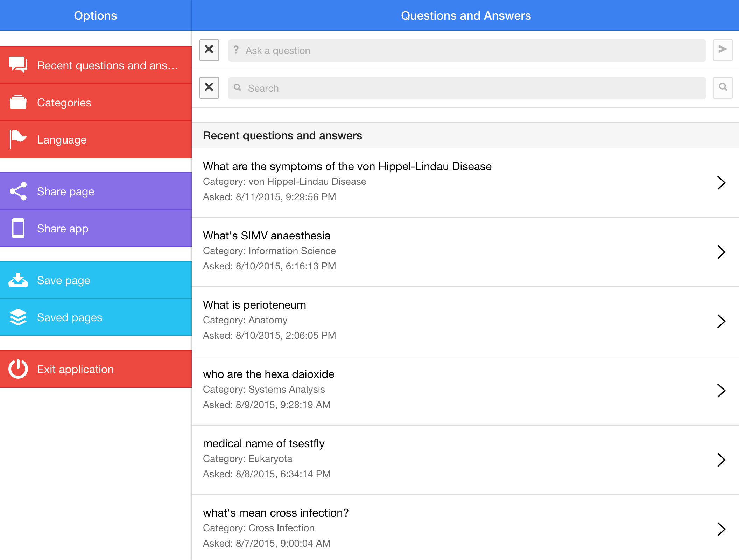The image size is (739, 560).
Task: Click into the Search text field
Action: point(467,88)
